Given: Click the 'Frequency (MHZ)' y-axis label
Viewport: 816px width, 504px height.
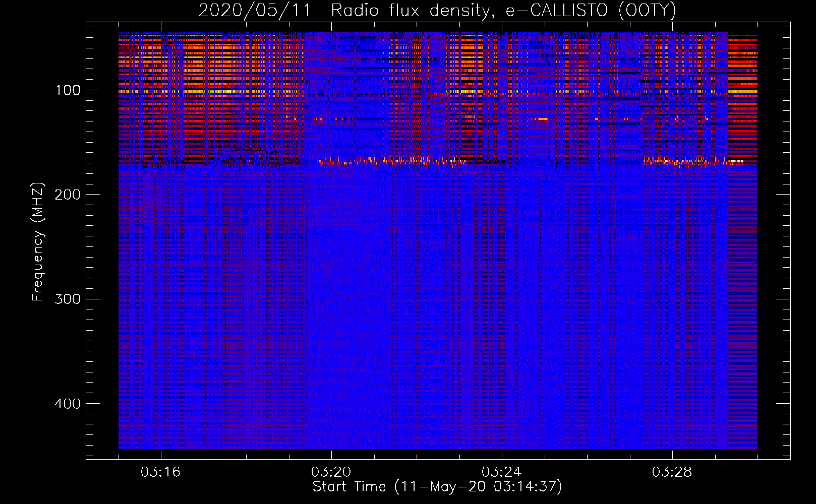Looking at the screenshot, I should 38,242.
